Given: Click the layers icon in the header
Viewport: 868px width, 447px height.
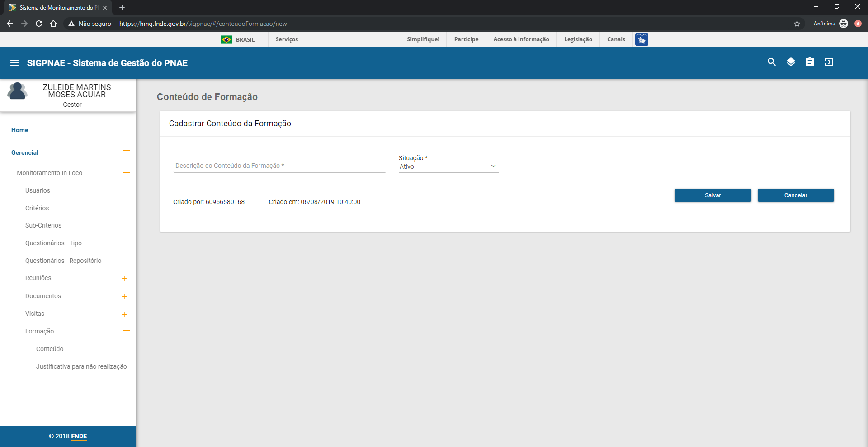Looking at the screenshot, I should [791, 62].
